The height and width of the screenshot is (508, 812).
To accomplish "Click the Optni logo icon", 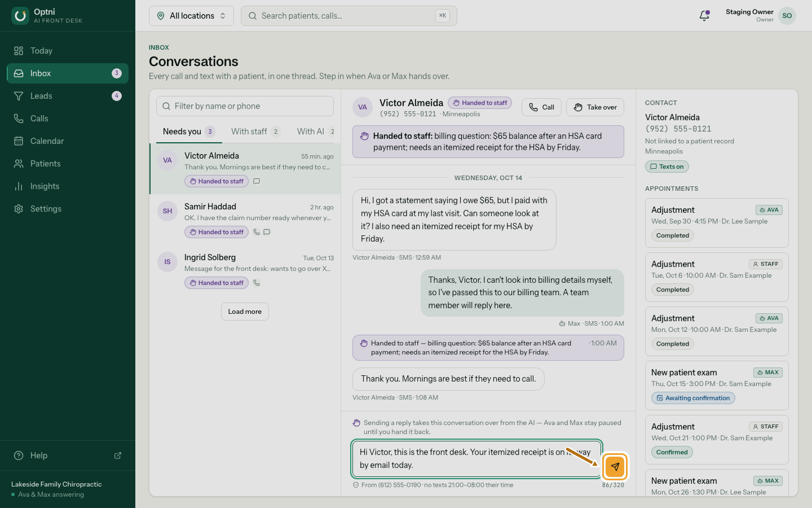I will click(x=20, y=16).
